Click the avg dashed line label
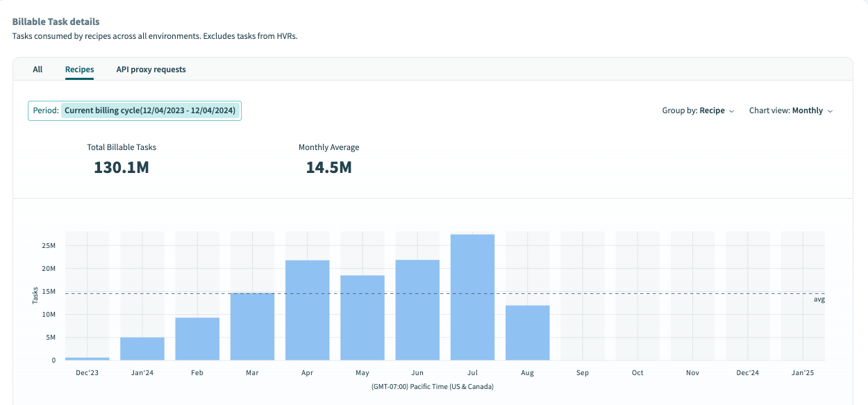The width and height of the screenshot is (868, 405). [819, 299]
